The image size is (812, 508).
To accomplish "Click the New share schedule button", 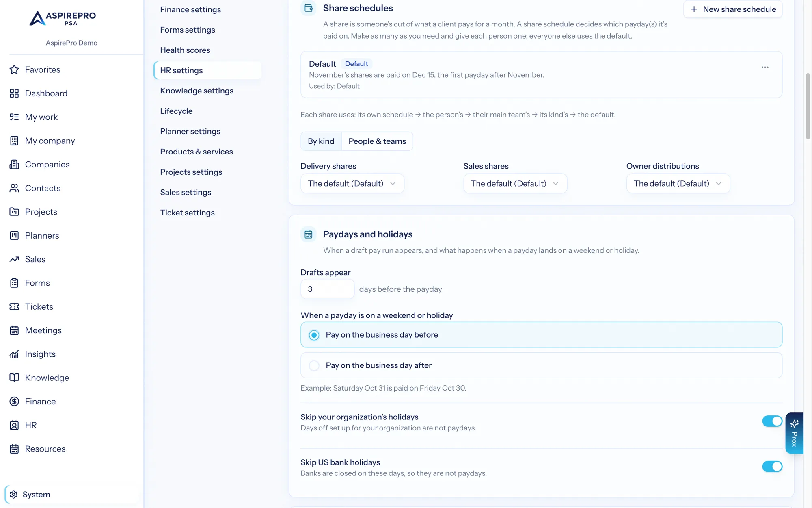I will [732, 9].
